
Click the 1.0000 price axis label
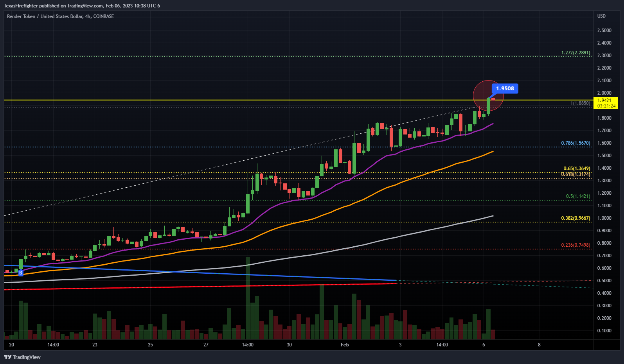pyautogui.click(x=604, y=218)
